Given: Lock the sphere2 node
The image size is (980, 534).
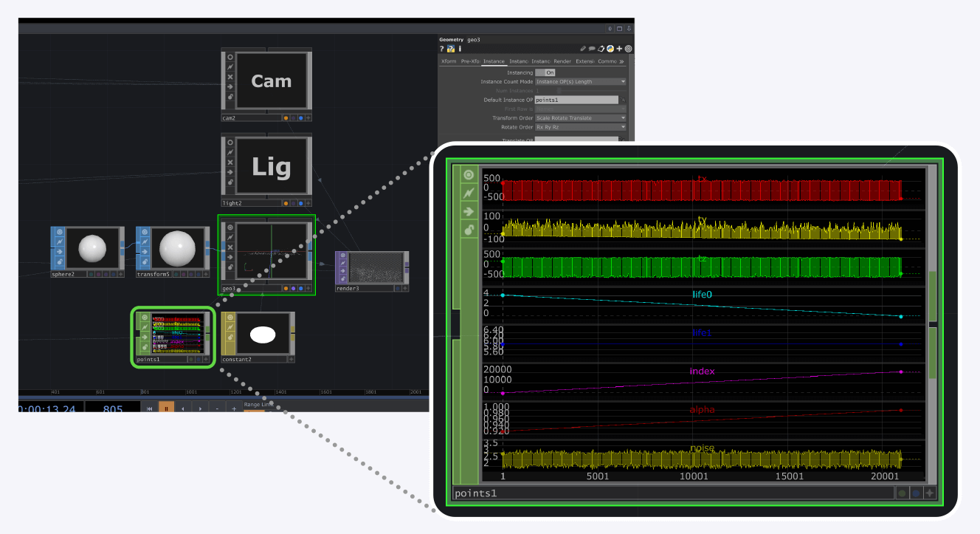Looking at the screenshot, I should point(60,261).
